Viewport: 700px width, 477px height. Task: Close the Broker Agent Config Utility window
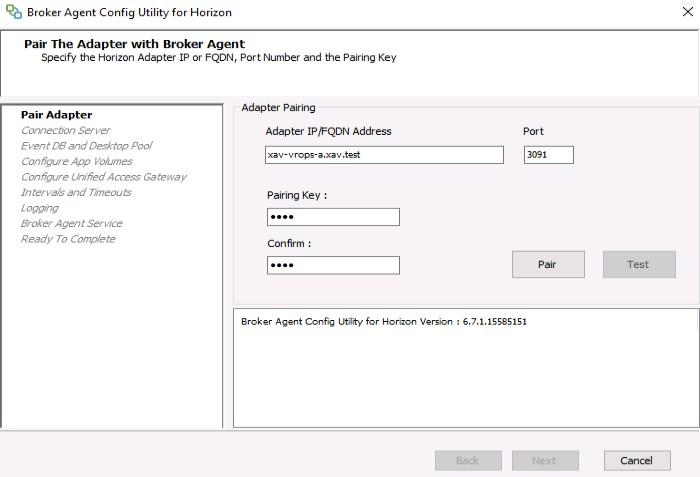(x=688, y=12)
